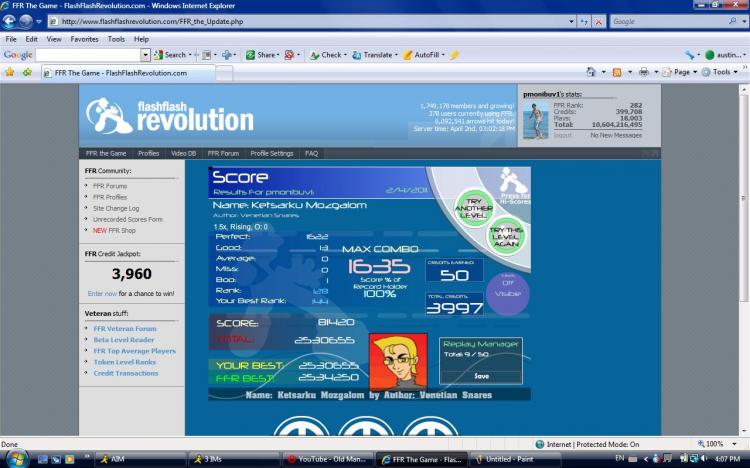
Task: Click the Print icon
Action: click(x=644, y=72)
